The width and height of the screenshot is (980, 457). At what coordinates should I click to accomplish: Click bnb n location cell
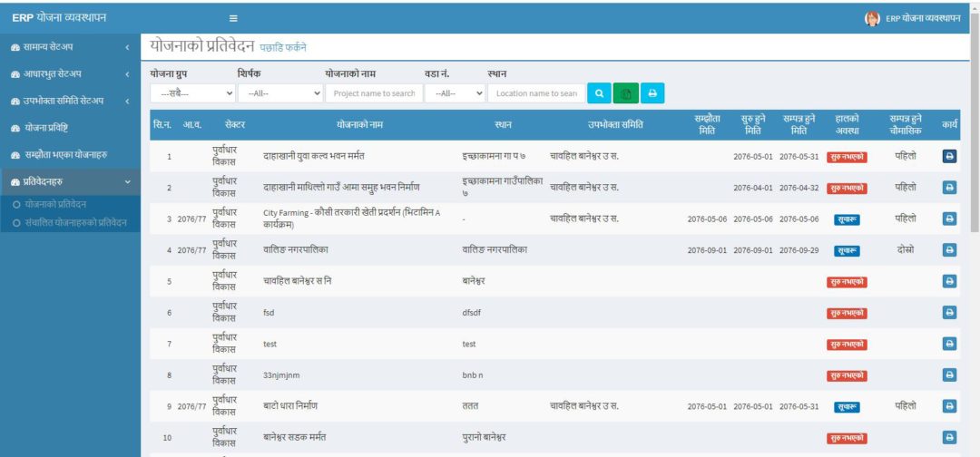tap(473, 375)
